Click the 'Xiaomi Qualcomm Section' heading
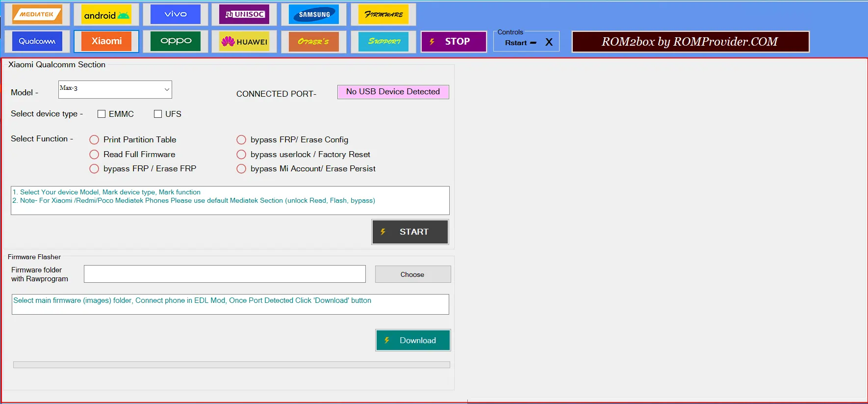 click(57, 65)
